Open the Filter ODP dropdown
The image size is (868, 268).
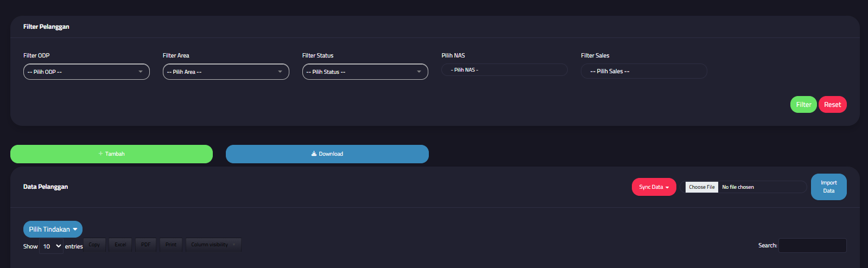coord(86,72)
